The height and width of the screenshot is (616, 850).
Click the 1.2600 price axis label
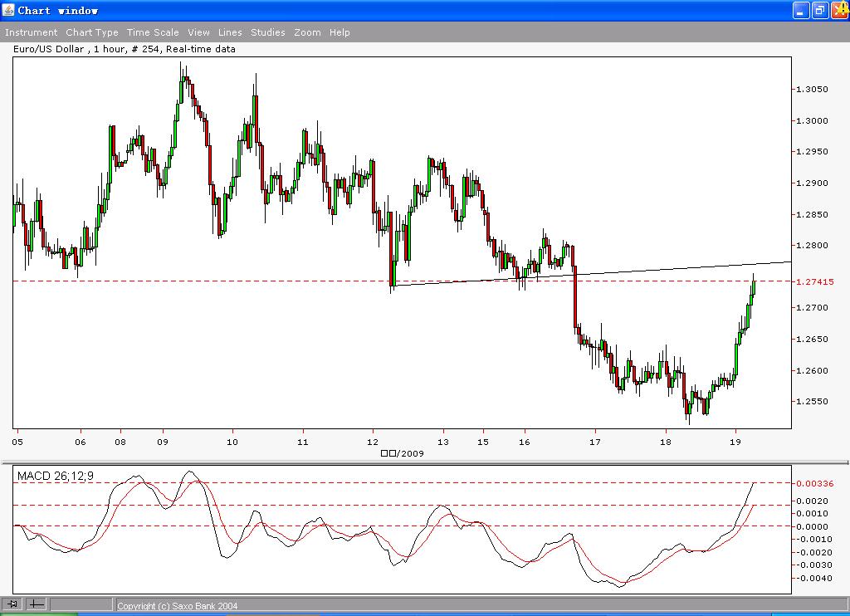pyautogui.click(x=812, y=370)
